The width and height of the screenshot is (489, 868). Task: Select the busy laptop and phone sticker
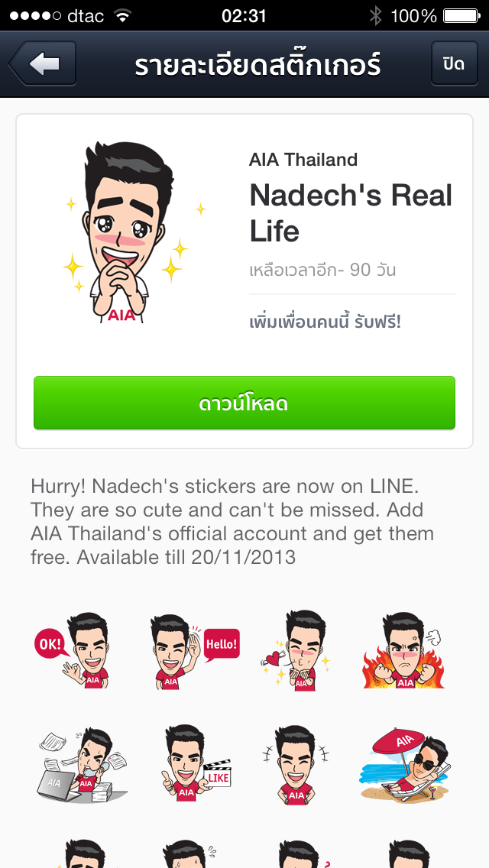tap(81, 765)
